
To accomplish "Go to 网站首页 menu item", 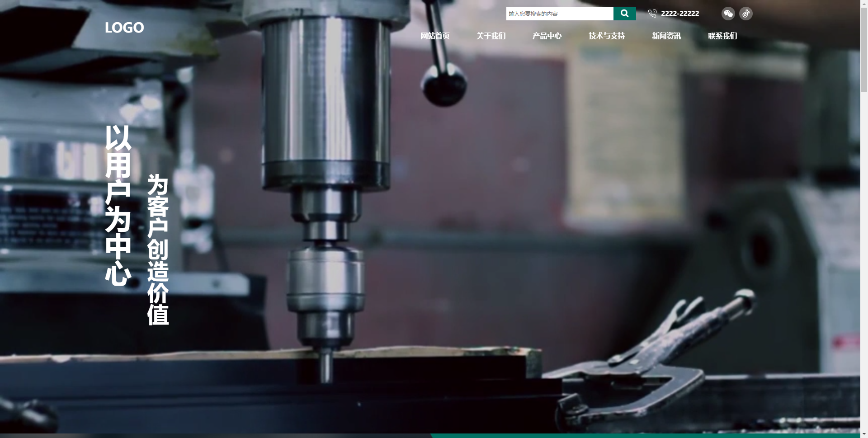I will pos(435,36).
